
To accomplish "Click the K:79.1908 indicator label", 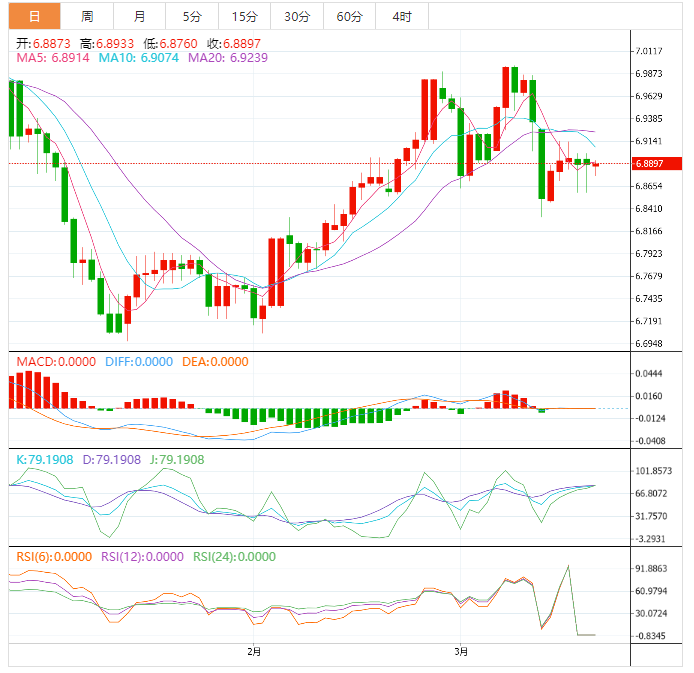I will point(45,460).
